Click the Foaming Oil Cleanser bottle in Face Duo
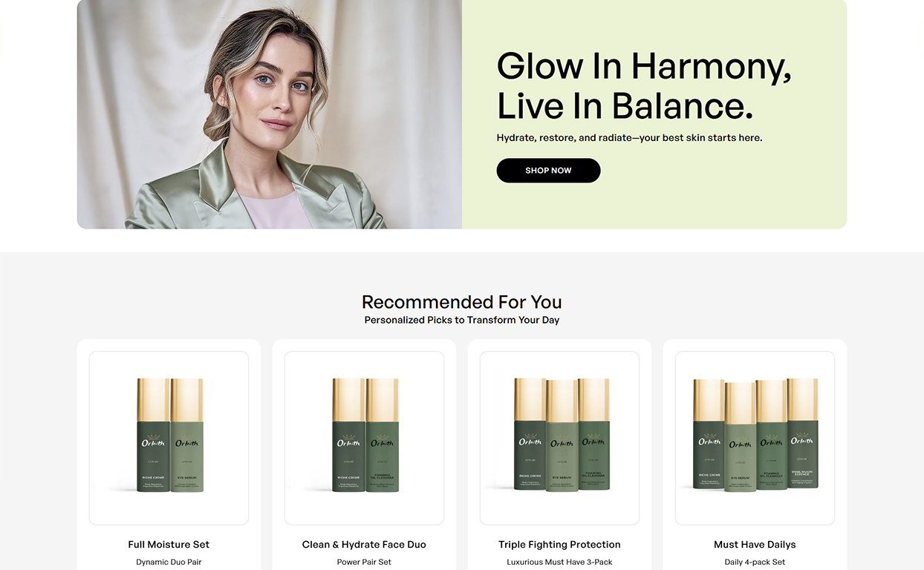924x570 pixels. 382,436
